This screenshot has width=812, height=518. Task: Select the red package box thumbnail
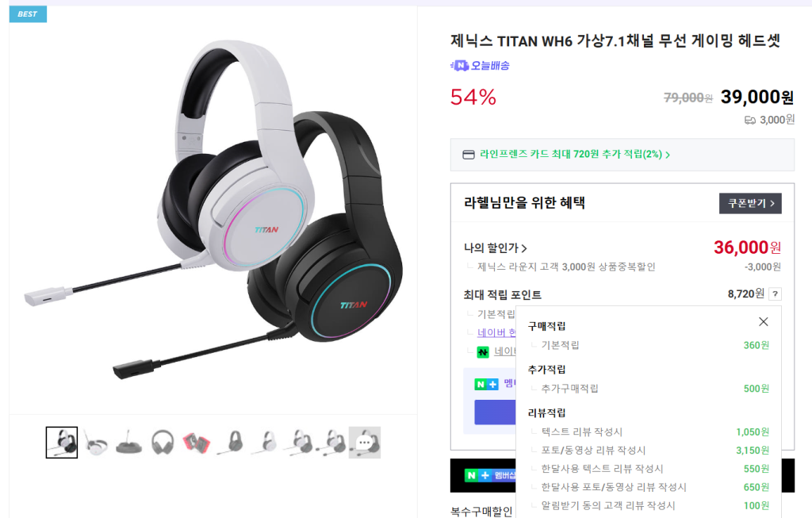(197, 443)
